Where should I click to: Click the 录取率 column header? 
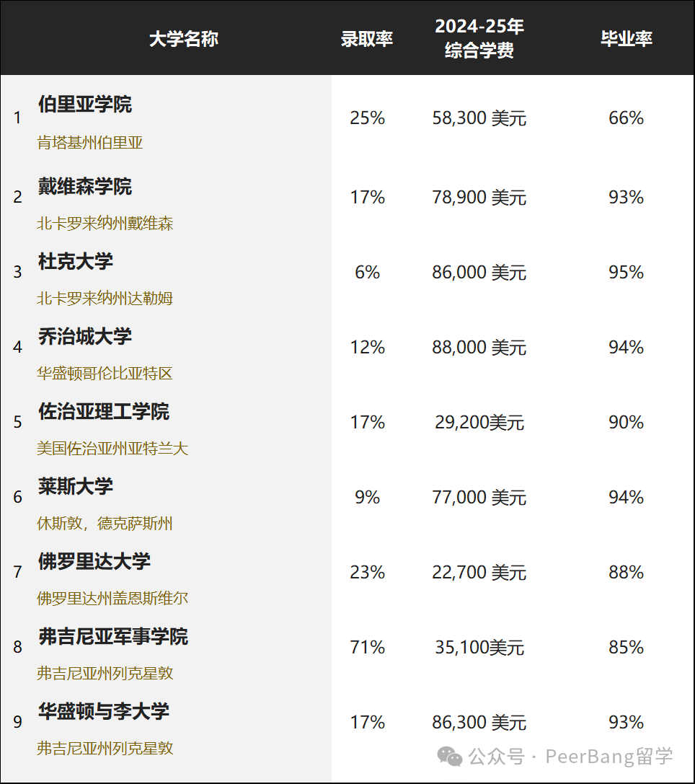click(x=367, y=39)
